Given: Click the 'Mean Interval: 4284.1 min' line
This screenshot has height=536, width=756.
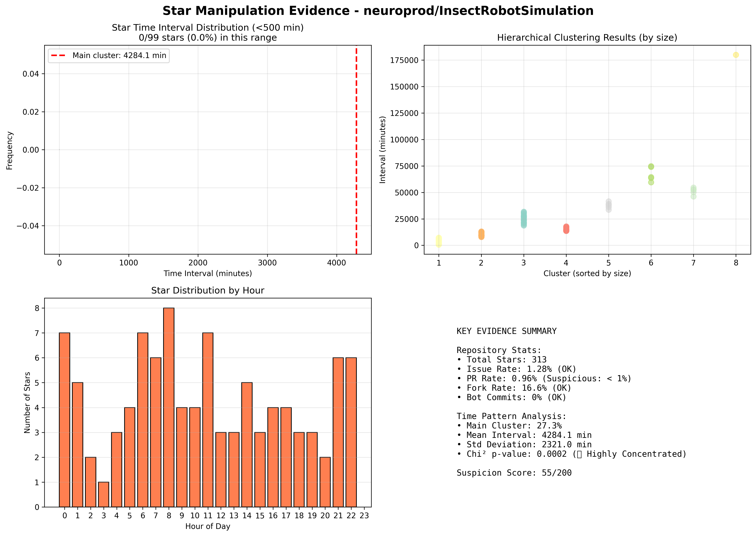Looking at the screenshot, I should (524, 435).
